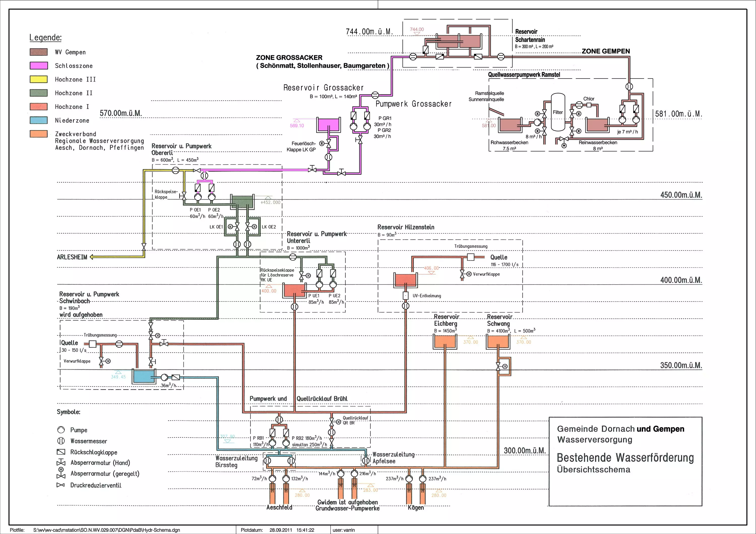The height and width of the screenshot is (534, 756).
Task: Click the ARLESHEIM arrow at yellow pipe end
Action: (x=92, y=257)
